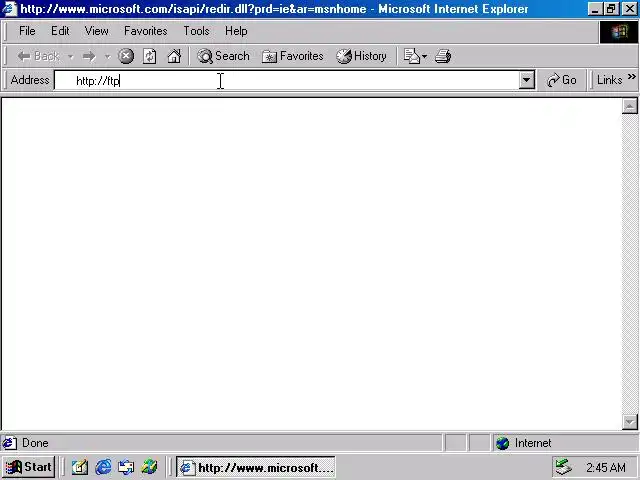Click the Internet zone status indicator
Viewport: 640px width, 480px height.
pos(563,443)
